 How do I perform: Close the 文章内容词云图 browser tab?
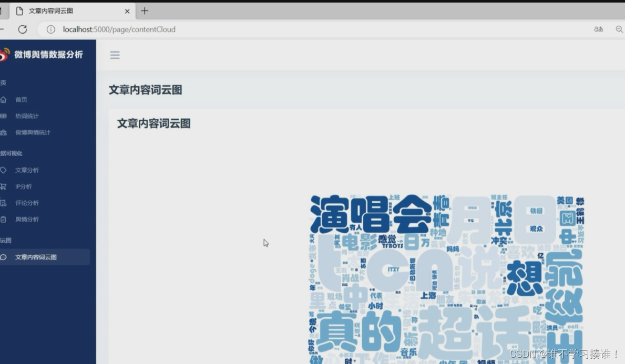(127, 11)
